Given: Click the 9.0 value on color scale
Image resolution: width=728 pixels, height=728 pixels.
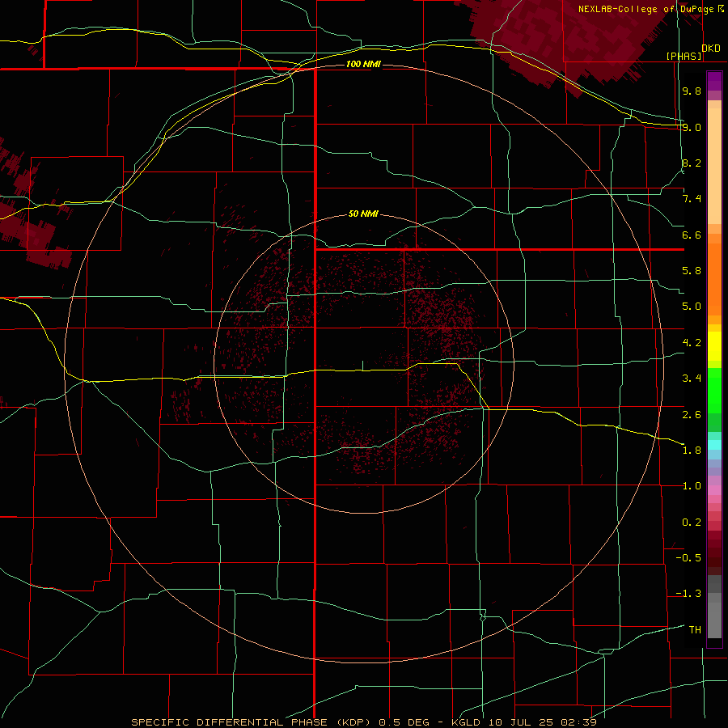Looking at the screenshot, I should point(692,127).
